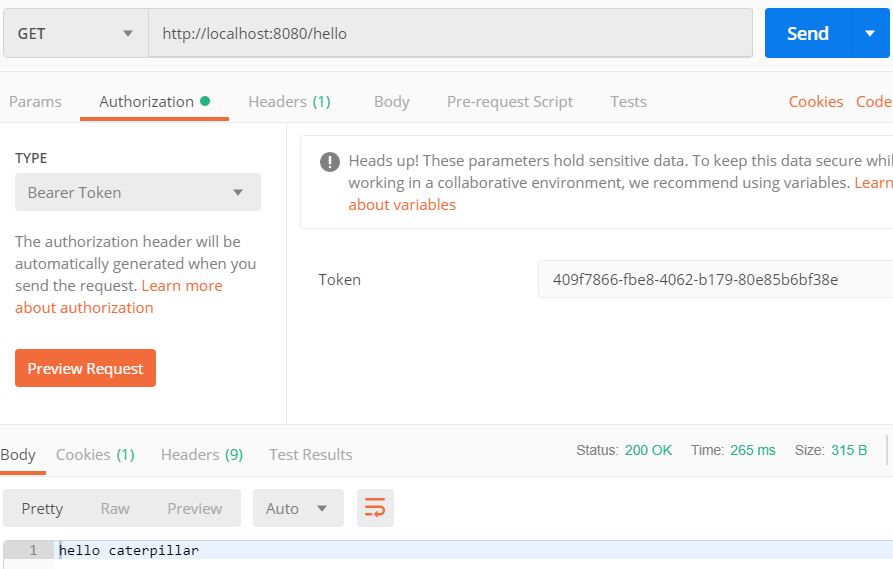The width and height of the screenshot is (893, 569).
Task: Open the Send button dropdown arrow
Action: [x=870, y=33]
